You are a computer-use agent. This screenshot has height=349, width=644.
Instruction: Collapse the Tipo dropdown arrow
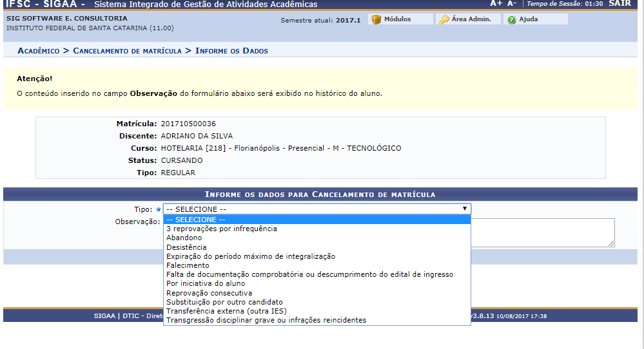(464, 209)
